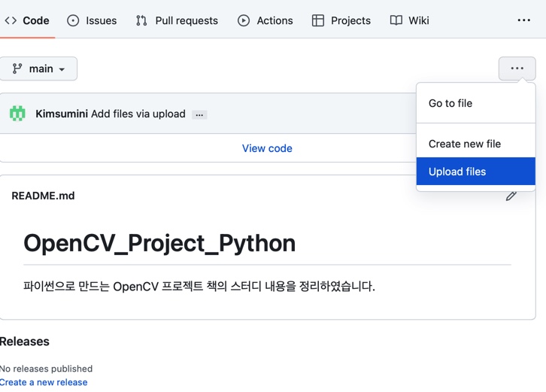Click the Kimsumini avatar
The image size is (546, 392).
coord(17,114)
